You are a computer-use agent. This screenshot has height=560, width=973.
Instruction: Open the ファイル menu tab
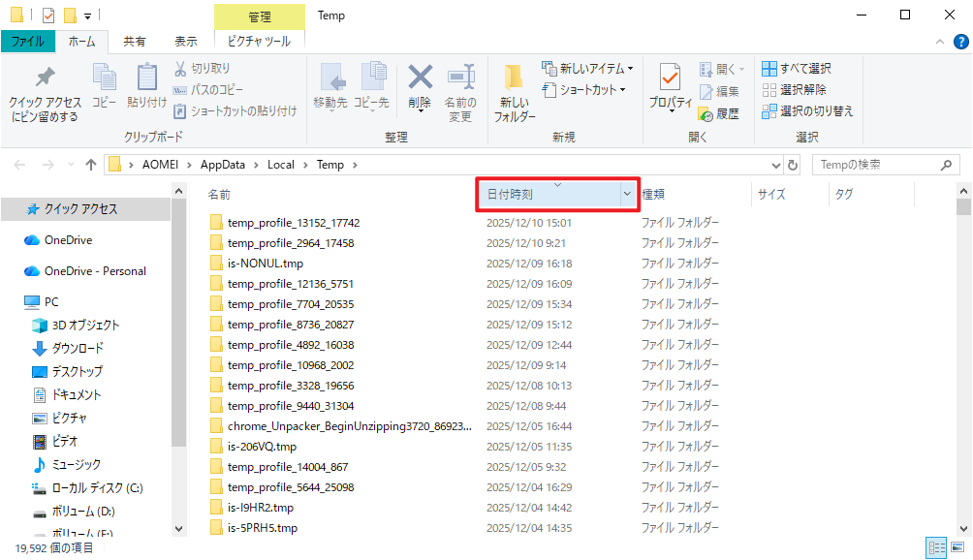[27, 42]
